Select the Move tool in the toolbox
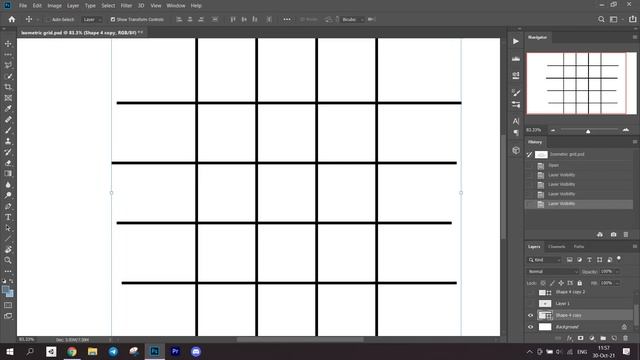Viewport: 640px width, 360px height. [8, 44]
